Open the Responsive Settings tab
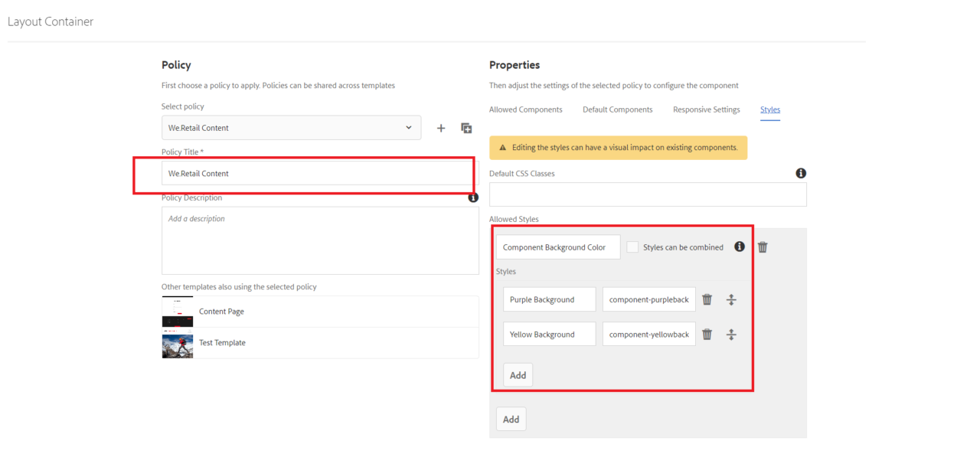980x454 pixels. click(x=706, y=109)
